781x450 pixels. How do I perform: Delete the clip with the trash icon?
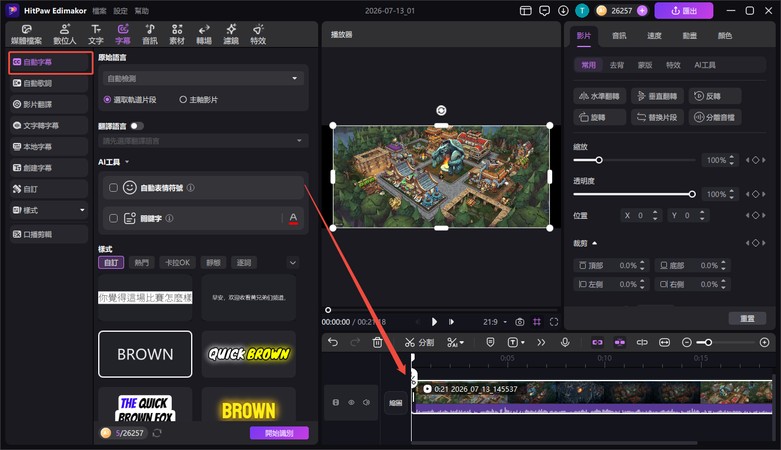coord(378,342)
